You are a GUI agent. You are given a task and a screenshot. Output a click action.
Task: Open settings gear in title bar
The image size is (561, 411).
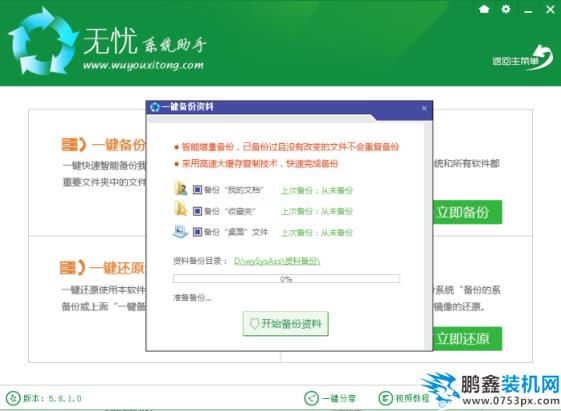[x=506, y=9]
